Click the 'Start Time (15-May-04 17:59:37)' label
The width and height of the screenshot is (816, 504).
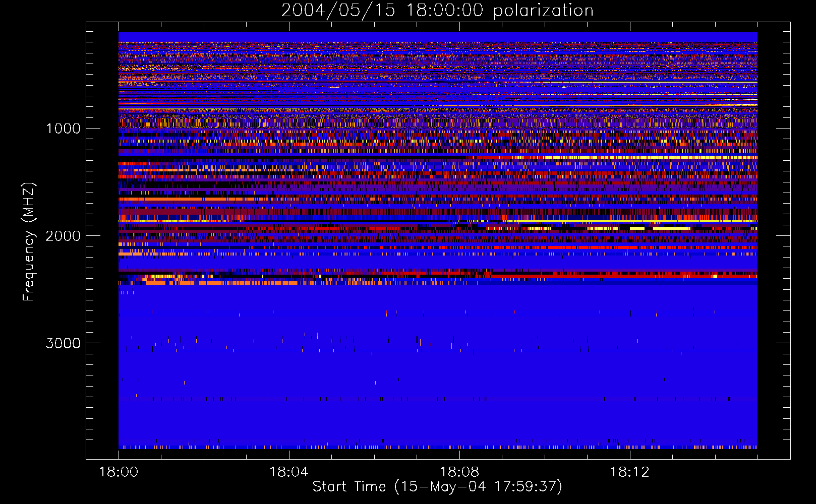(x=437, y=487)
